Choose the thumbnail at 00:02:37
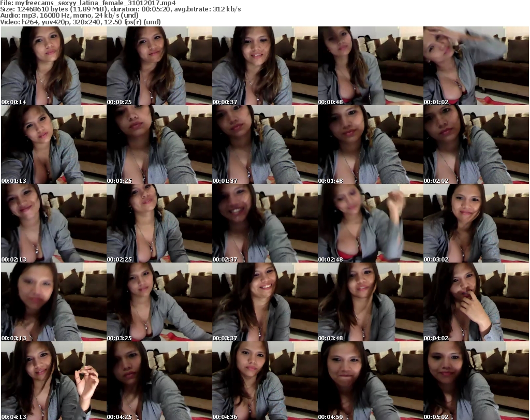This screenshot has width=530, height=420. click(264, 223)
